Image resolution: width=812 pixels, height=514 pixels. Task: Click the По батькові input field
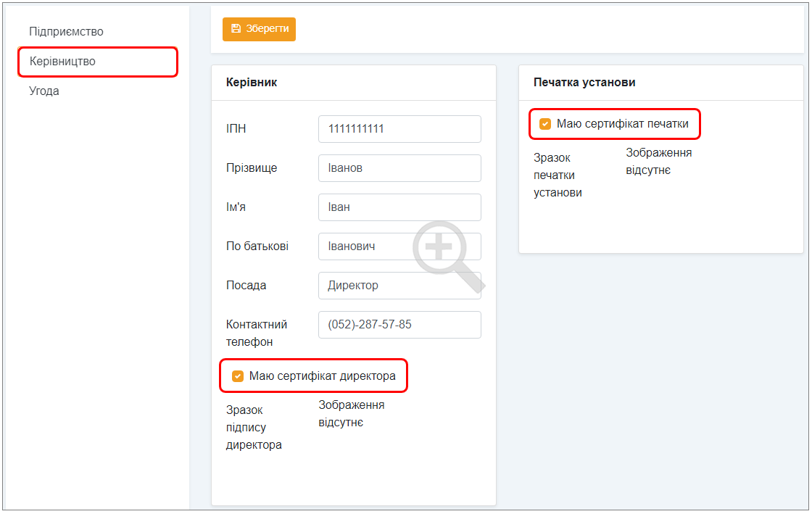coord(399,246)
